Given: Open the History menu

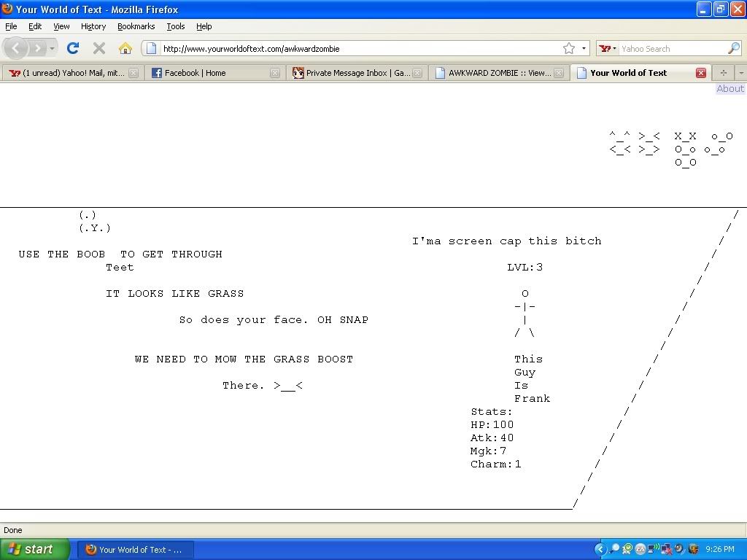Looking at the screenshot, I should [93, 26].
